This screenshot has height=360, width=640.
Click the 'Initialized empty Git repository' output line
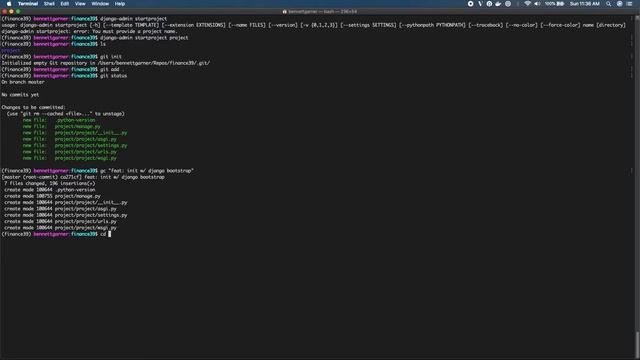pyautogui.click(x=105, y=63)
